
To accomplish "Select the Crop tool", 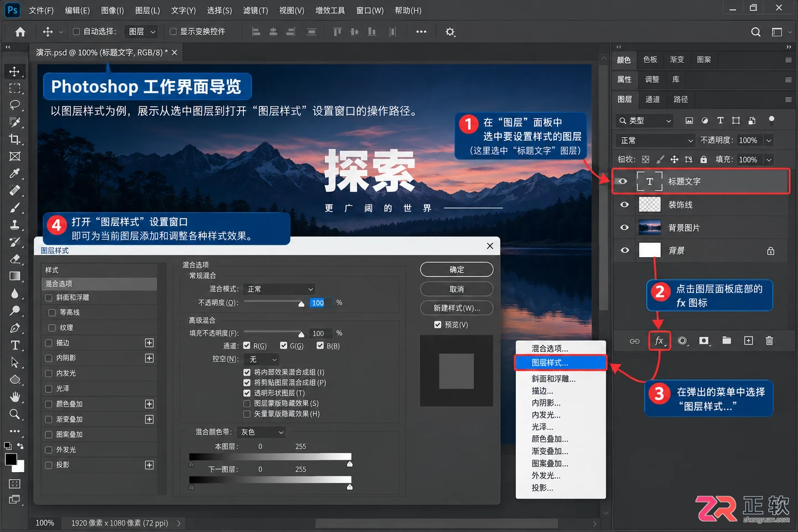I will click(x=14, y=139).
